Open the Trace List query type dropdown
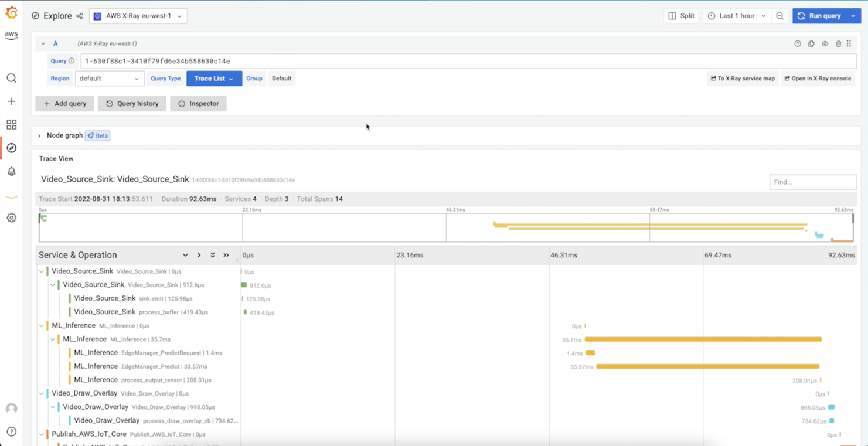 pyautogui.click(x=214, y=79)
